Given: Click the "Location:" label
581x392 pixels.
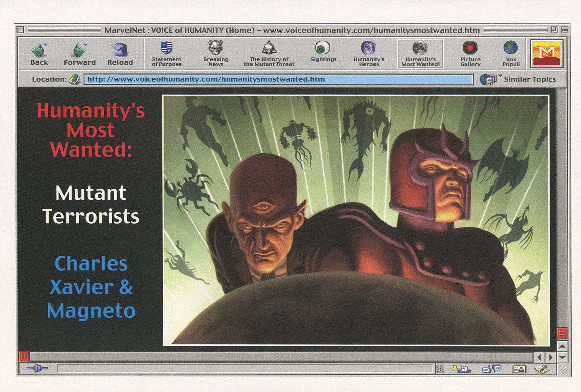Looking at the screenshot, I should 49,79.
